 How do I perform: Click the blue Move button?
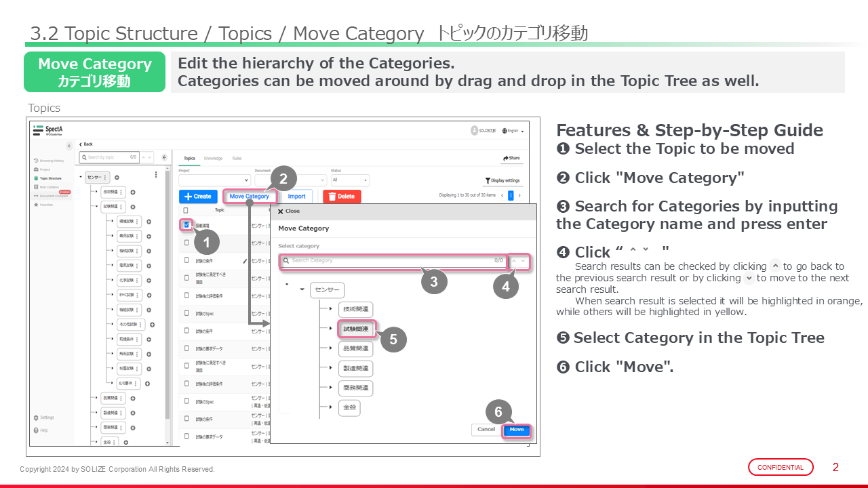pyautogui.click(x=517, y=430)
